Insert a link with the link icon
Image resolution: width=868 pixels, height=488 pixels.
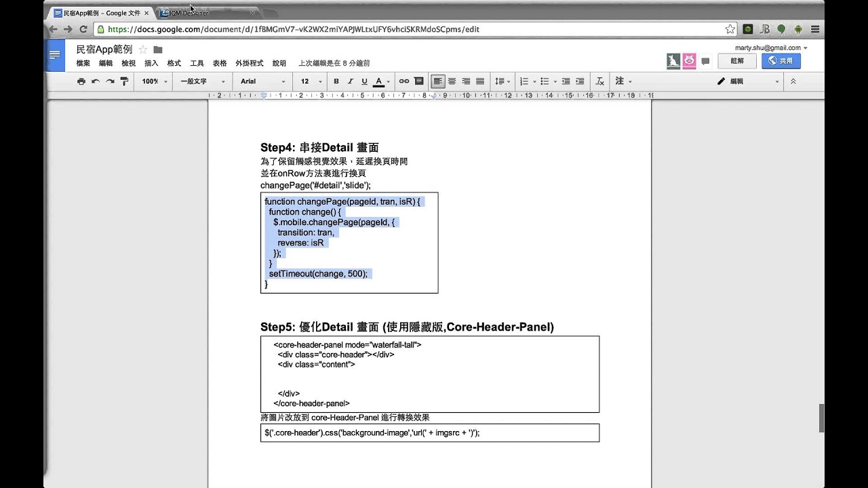[404, 81]
